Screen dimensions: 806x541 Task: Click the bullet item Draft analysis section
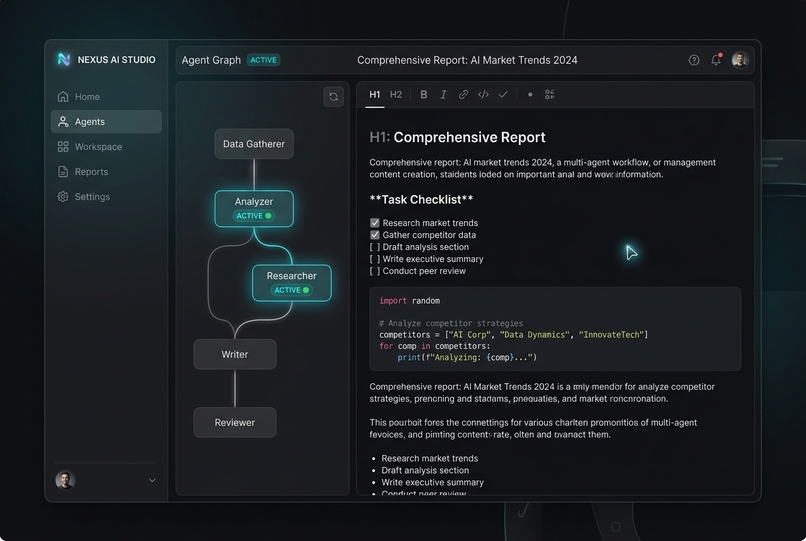425,471
